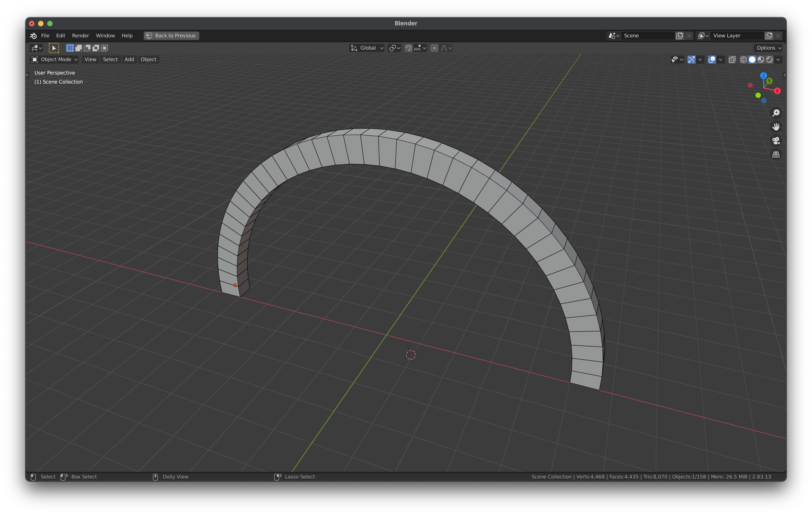Open the Add menu

coord(129,60)
